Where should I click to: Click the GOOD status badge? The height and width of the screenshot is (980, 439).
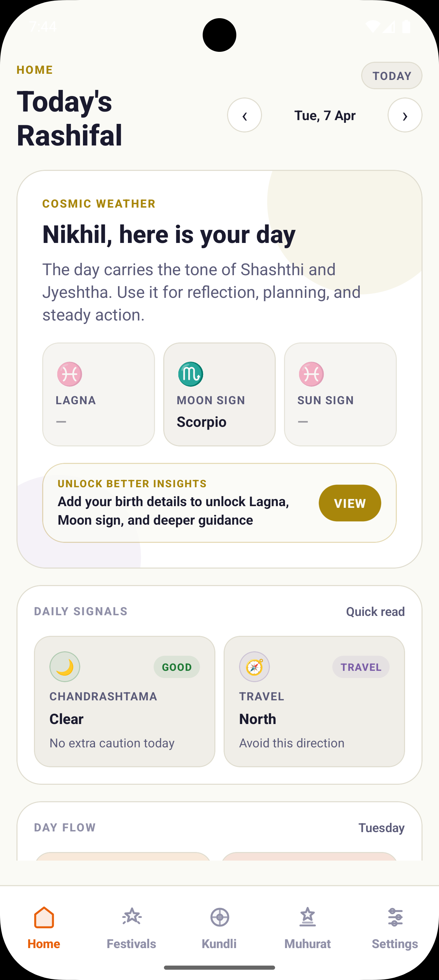pyautogui.click(x=177, y=667)
